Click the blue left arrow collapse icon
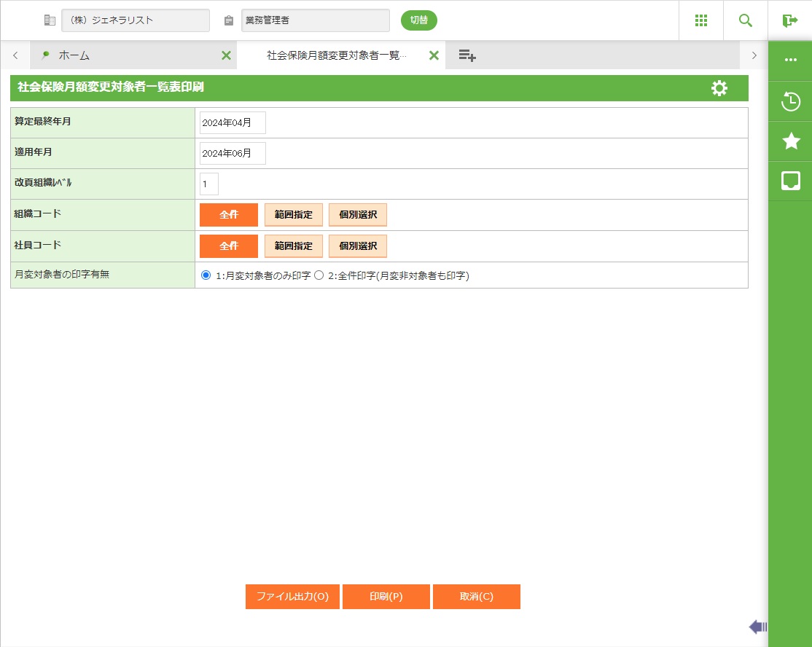Viewport: 812px width, 647px height. [757, 627]
